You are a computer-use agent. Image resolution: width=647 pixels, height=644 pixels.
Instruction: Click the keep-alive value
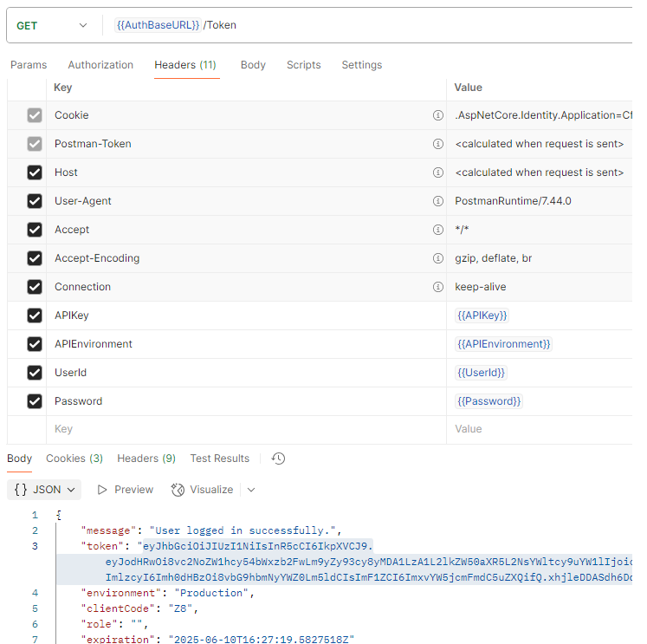[481, 287]
